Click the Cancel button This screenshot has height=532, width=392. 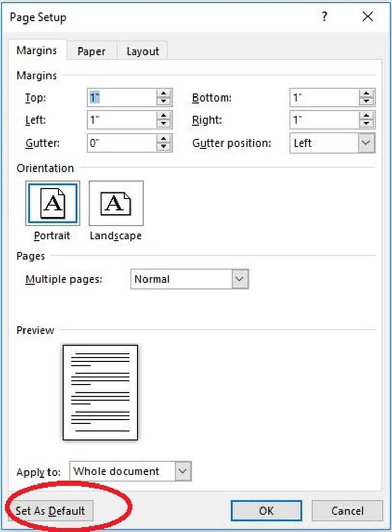tap(347, 511)
